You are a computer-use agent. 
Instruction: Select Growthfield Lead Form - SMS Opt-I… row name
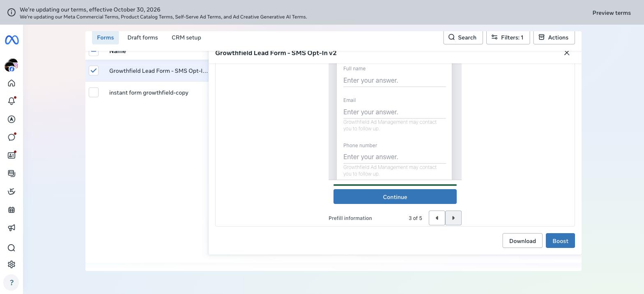coord(159,71)
